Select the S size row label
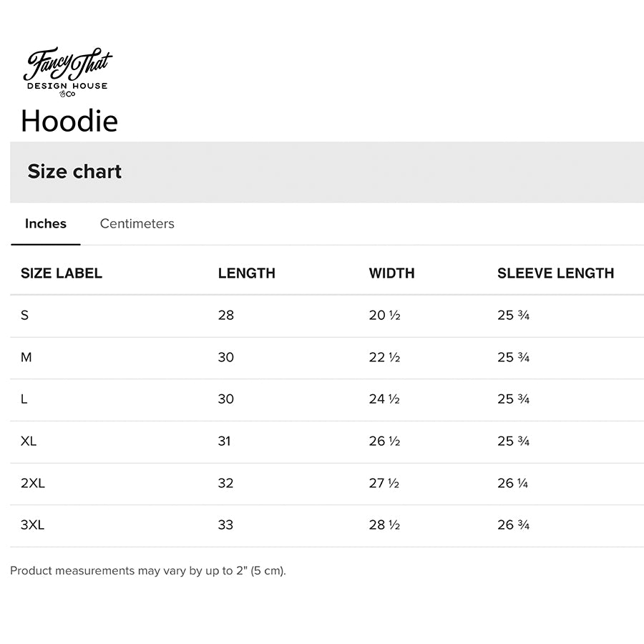Screen dimensions: 644x644 (x=25, y=316)
